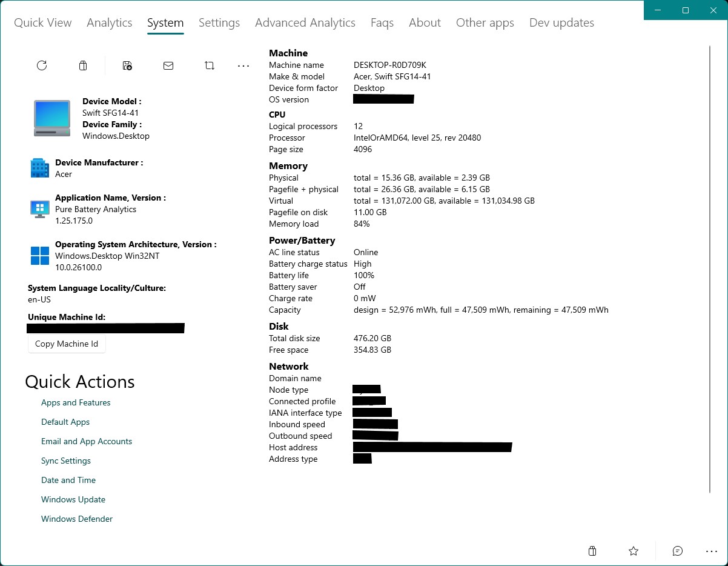Select the Other apps tab

tap(485, 22)
